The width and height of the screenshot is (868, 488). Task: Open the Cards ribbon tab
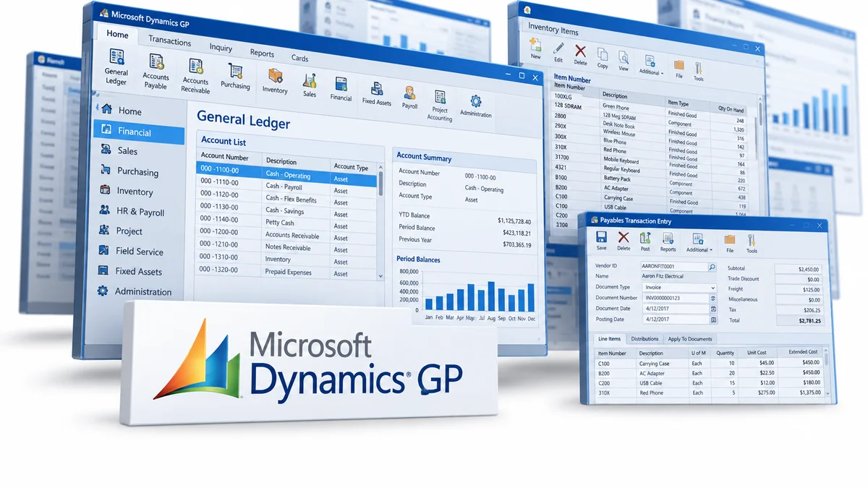pyautogui.click(x=299, y=58)
